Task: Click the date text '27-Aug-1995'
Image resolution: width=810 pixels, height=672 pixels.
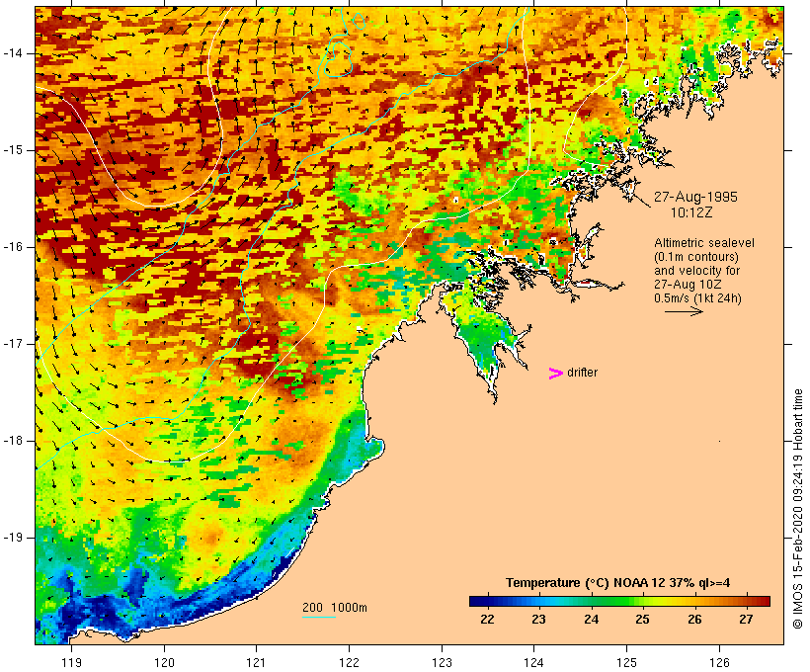Action: [695, 197]
